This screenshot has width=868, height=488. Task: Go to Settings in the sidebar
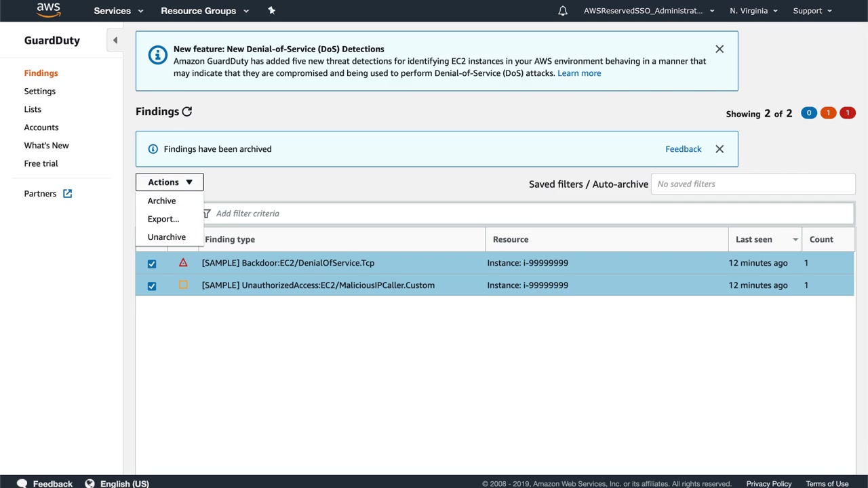40,91
